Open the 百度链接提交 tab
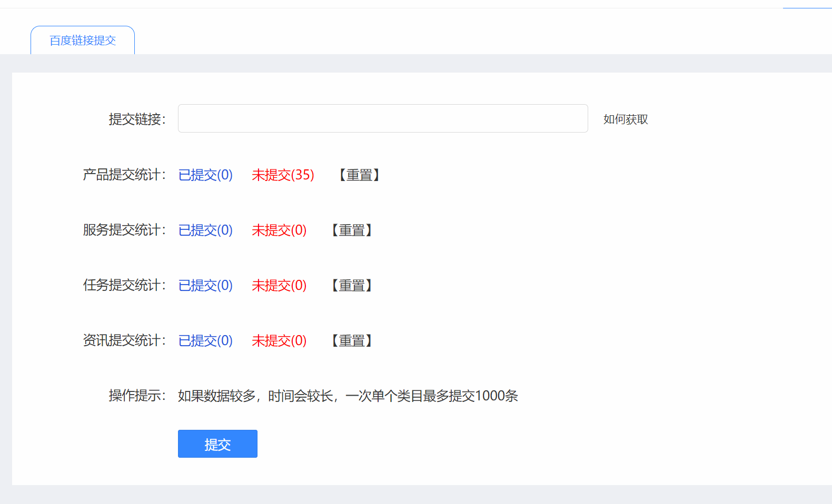 point(83,41)
